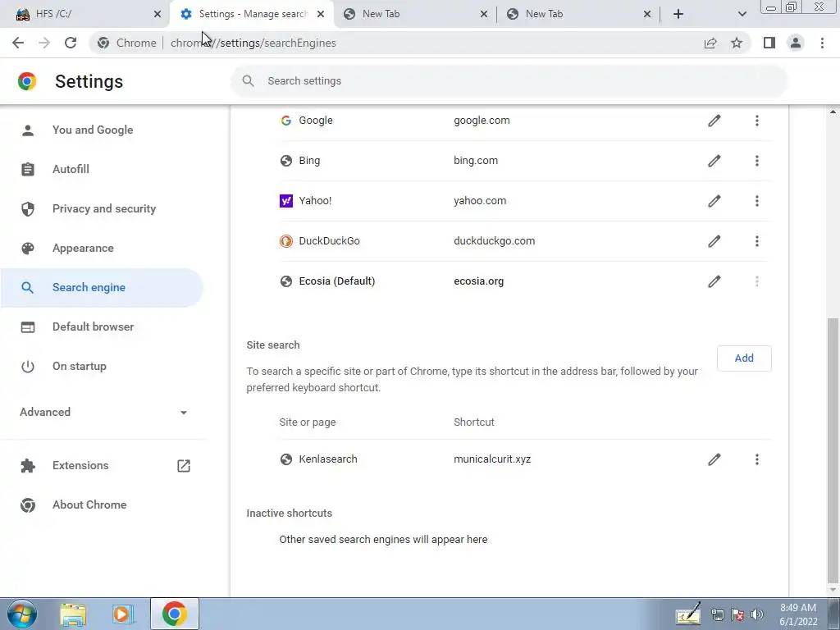Click the vertical scrollbar thumb
The image size is (840, 630).
833,450
